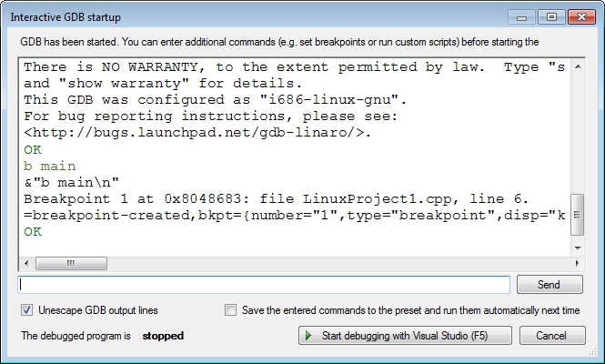Click the horizontal scrollbar left arrow
The height and width of the screenshot is (364, 605).
click(26, 263)
